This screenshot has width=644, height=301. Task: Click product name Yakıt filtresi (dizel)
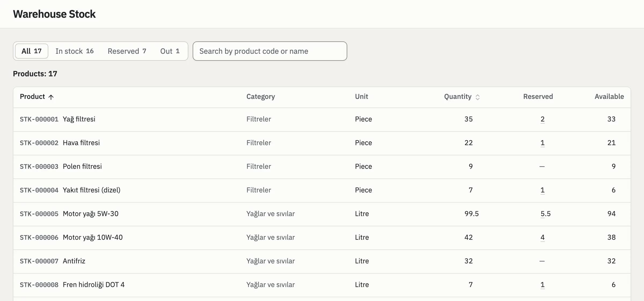point(92,190)
